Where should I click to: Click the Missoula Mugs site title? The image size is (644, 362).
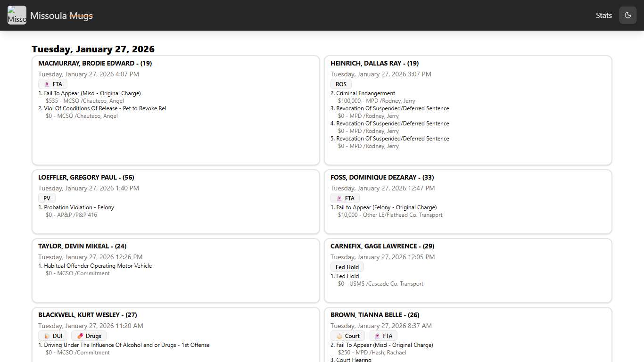click(x=61, y=16)
